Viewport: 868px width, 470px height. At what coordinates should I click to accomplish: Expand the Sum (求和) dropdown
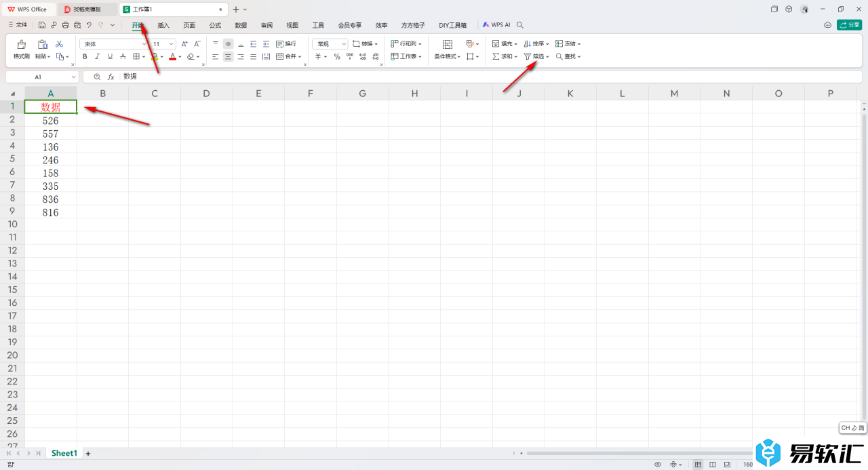click(x=516, y=56)
